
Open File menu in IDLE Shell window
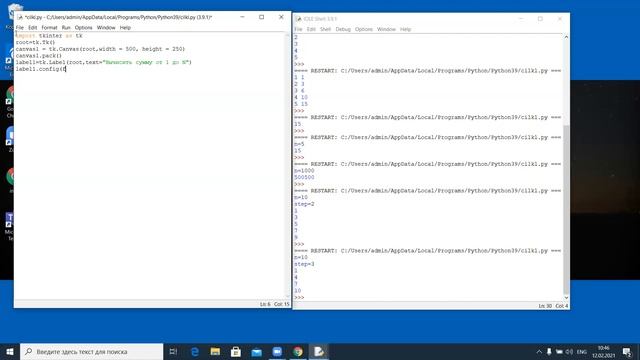[298, 29]
